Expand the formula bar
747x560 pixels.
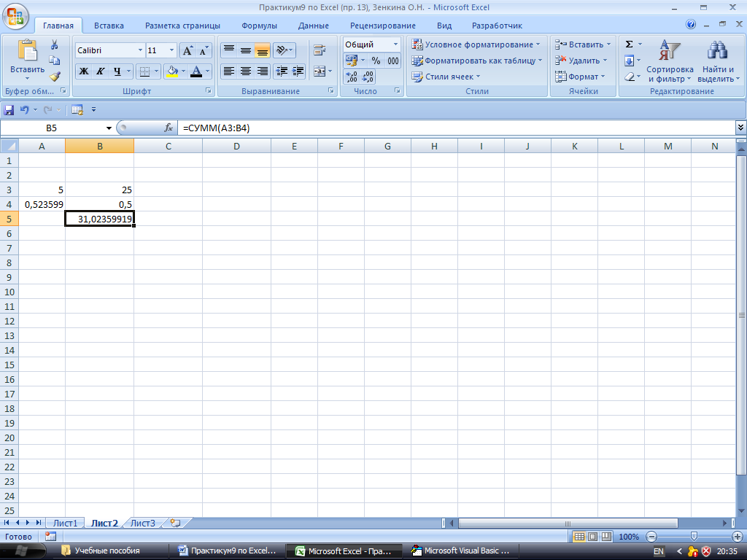coord(740,128)
